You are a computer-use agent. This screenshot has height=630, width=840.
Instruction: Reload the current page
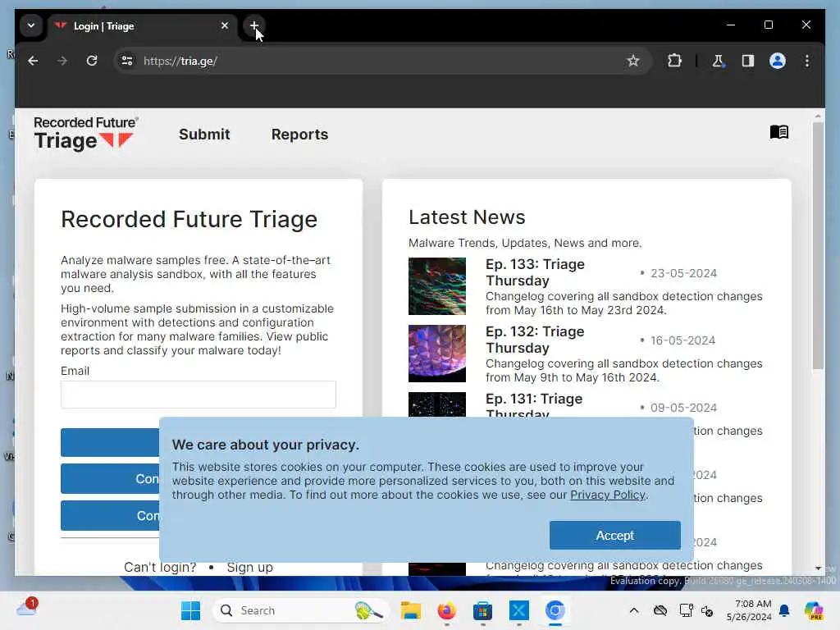click(92, 61)
